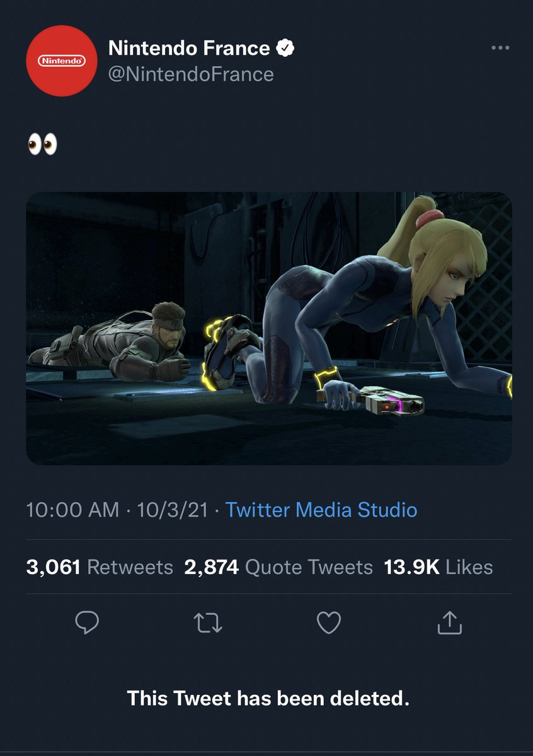Click the crawling soldier in the image
Image resolution: width=533 pixels, height=756 pixels.
(126, 343)
